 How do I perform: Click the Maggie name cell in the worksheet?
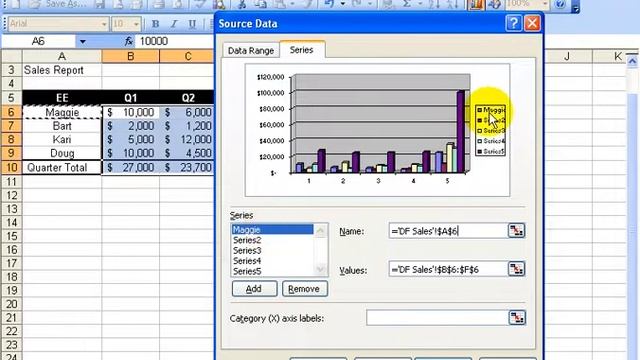[62, 112]
